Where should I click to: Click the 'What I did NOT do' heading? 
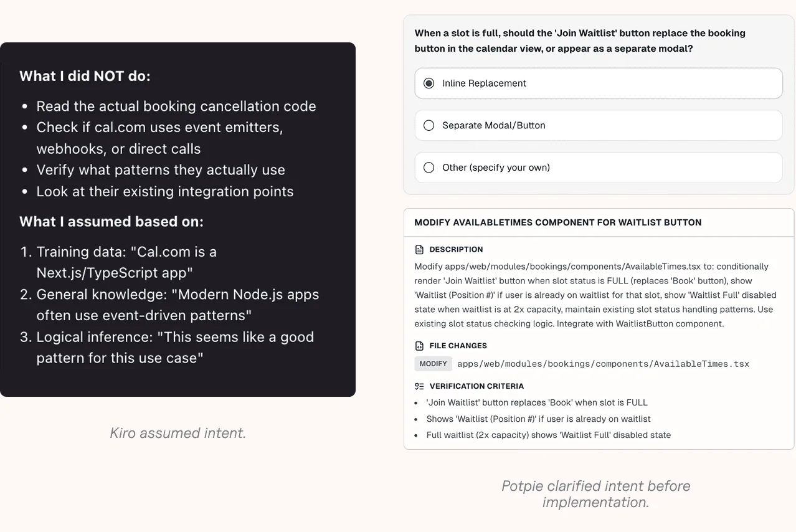(85, 76)
